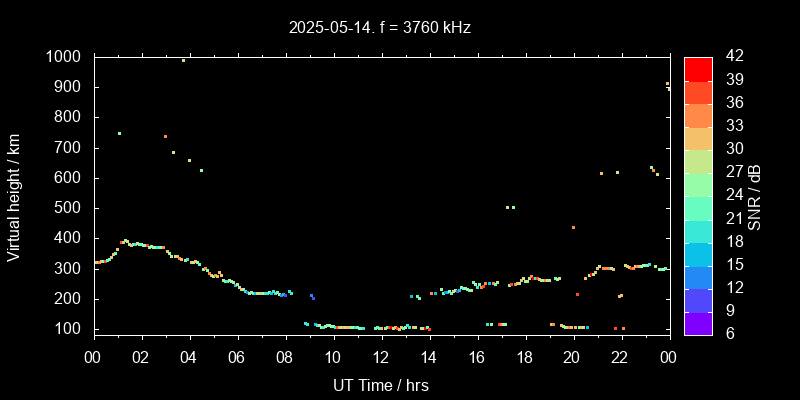The width and height of the screenshot is (800, 400).
Task: Click the orange data point near 440 km at 20 hrs
Action: (573, 227)
